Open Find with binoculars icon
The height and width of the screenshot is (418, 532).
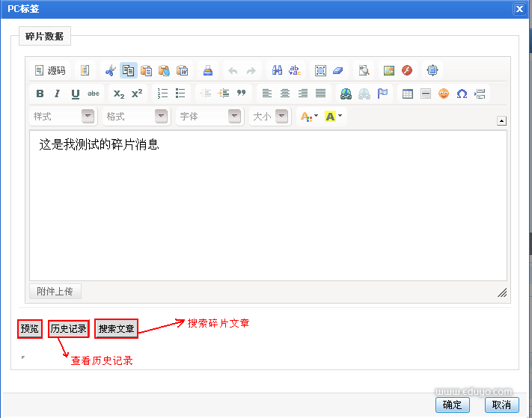(x=277, y=70)
